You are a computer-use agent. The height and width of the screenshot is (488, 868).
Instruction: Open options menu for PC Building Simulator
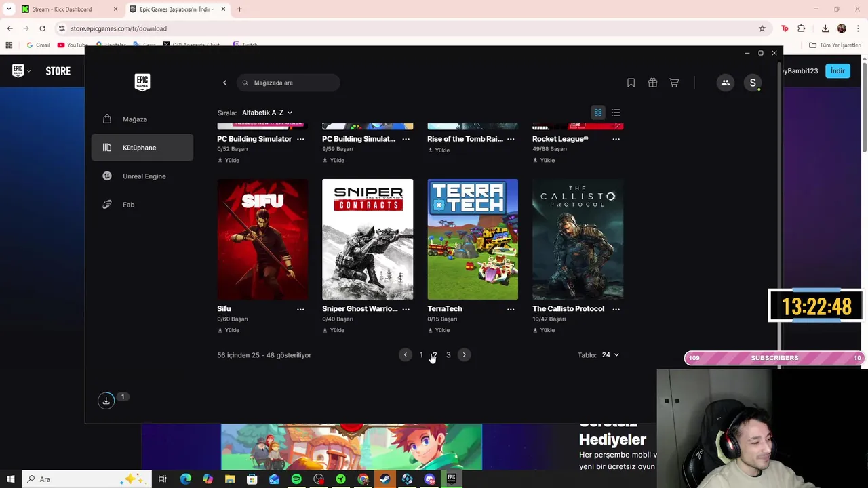point(300,139)
